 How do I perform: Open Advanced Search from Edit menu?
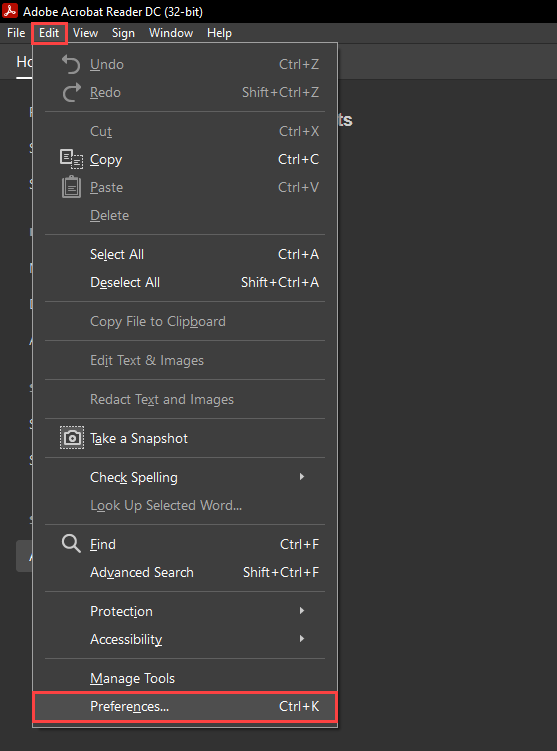(x=185, y=572)
